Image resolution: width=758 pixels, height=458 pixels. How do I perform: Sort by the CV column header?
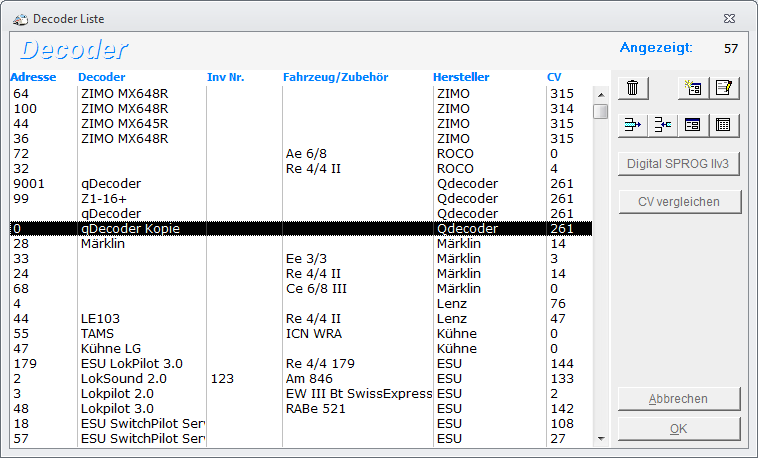pos(554,77)
